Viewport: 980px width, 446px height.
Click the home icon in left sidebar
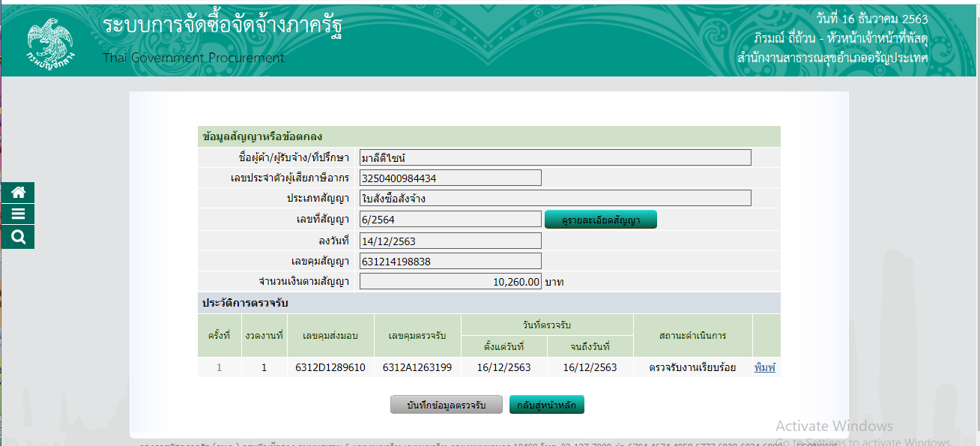18,193
